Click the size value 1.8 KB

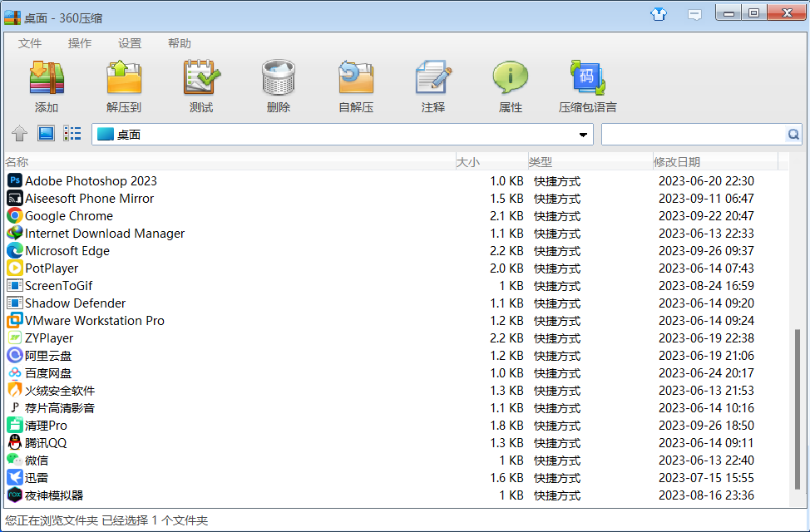click(506, 426)
